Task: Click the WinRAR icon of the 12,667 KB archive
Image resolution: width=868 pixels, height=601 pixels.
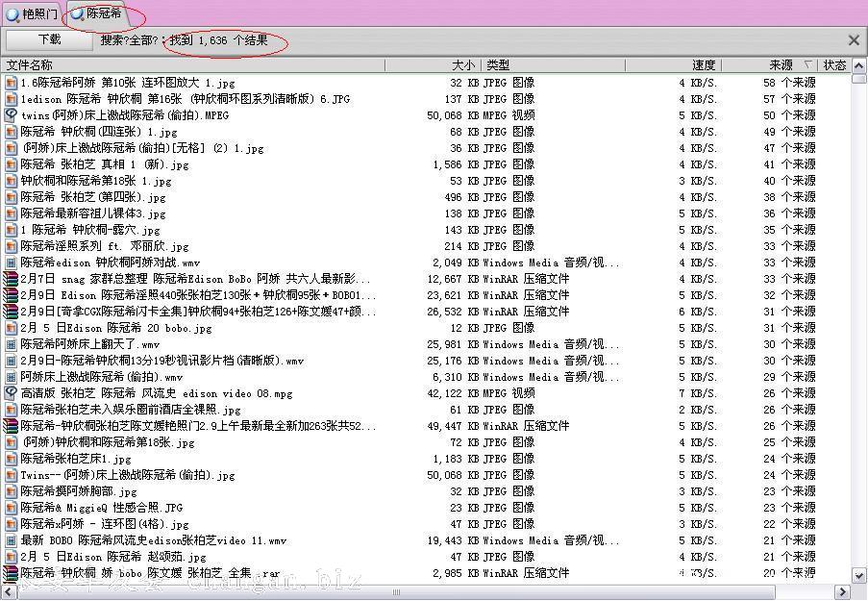Action: [11, 279]
